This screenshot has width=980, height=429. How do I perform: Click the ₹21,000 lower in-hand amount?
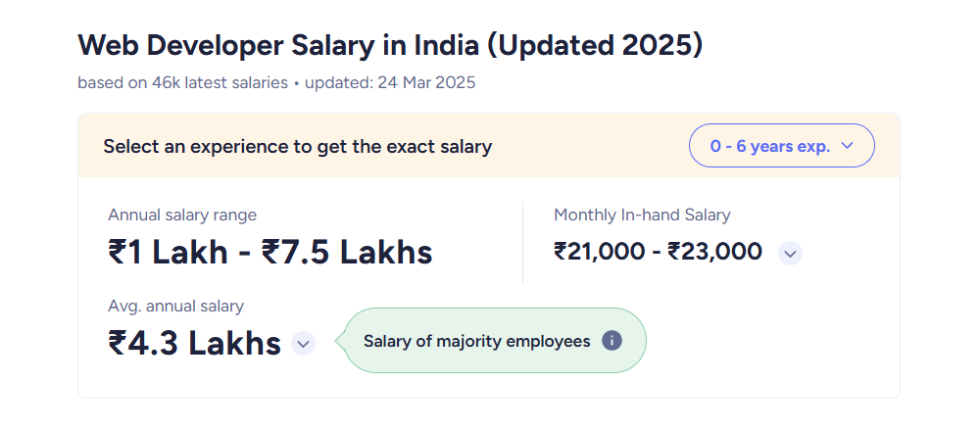(600, 252)
